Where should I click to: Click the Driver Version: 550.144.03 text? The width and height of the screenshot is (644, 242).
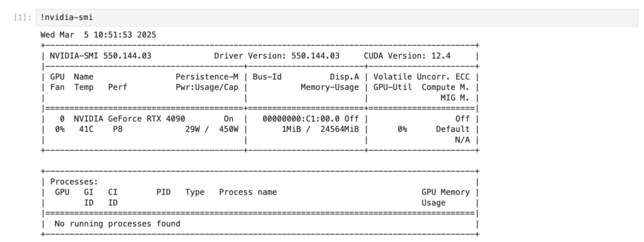[x=277, y=56]
